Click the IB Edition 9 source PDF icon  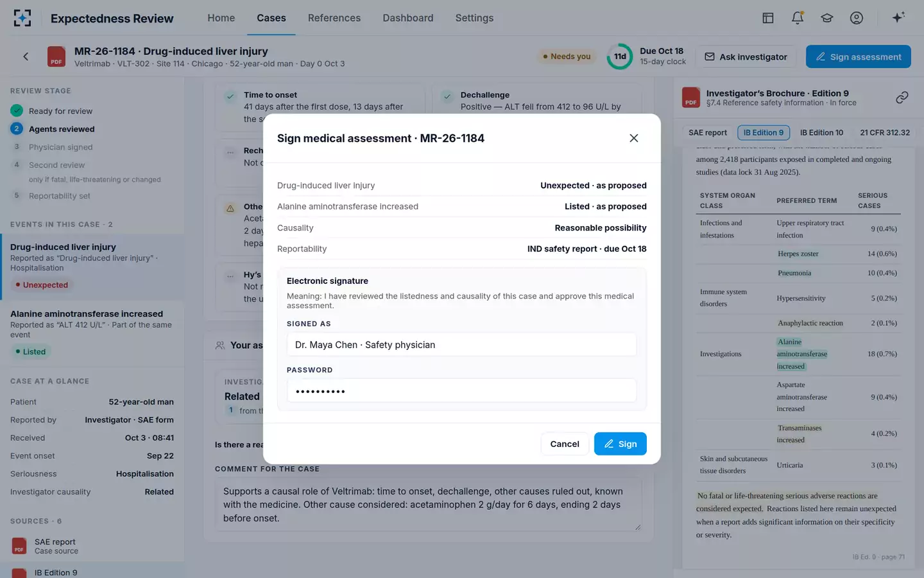[19, 573]
